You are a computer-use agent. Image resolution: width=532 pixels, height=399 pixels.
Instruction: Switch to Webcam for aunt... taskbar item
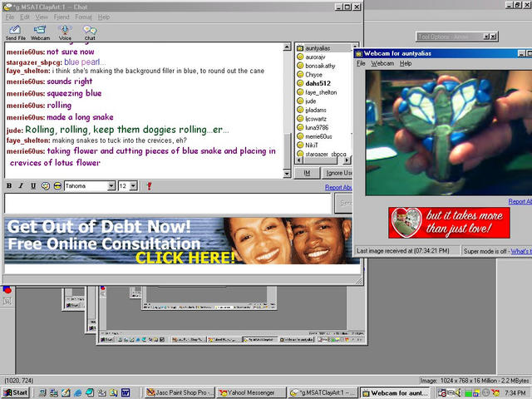pos(395,392)
